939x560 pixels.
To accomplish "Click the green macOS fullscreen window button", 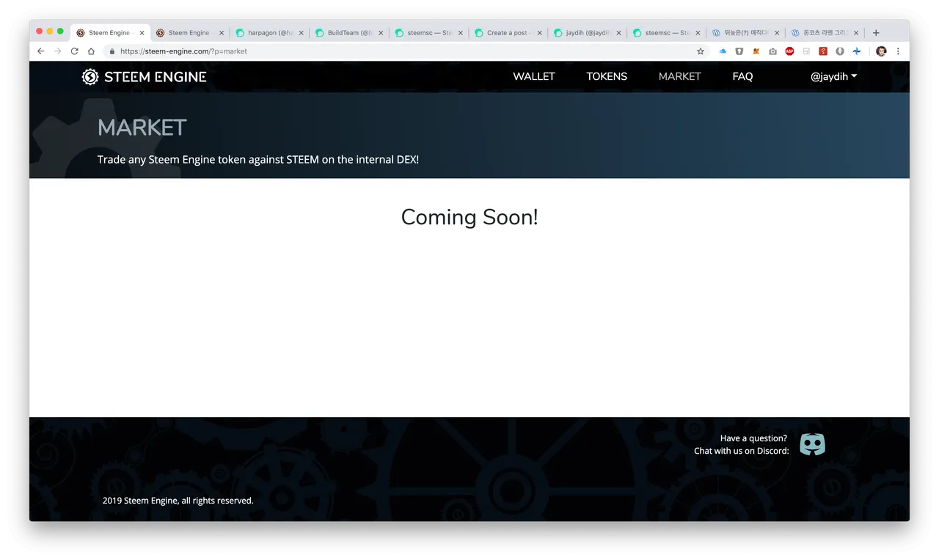I will pyautogui.click(x=60, y=32).
